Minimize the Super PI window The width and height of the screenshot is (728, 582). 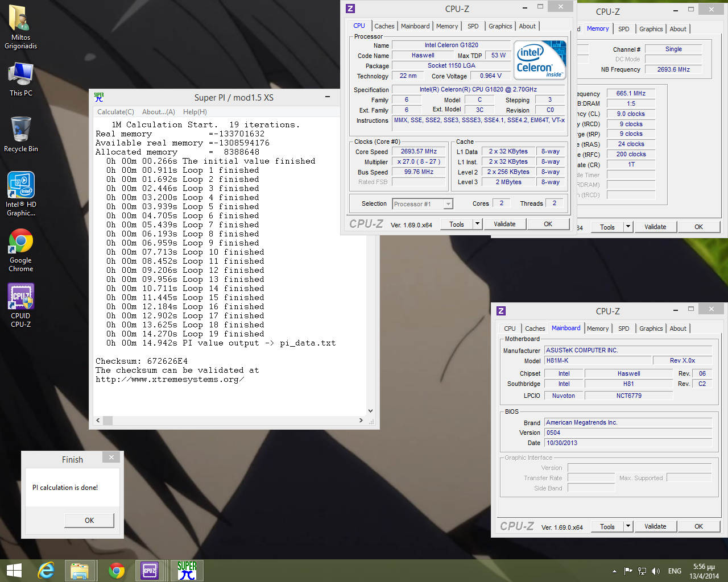(x=328, y=97)
